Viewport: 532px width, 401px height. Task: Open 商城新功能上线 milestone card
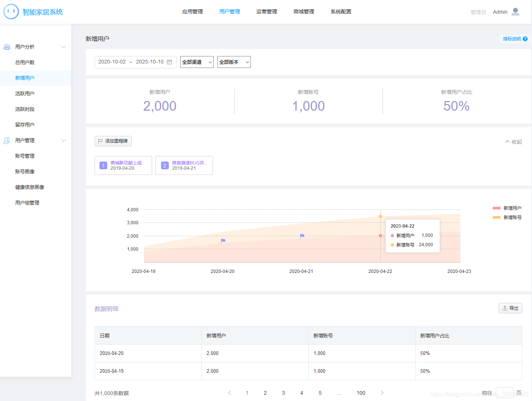click(123, 166)
